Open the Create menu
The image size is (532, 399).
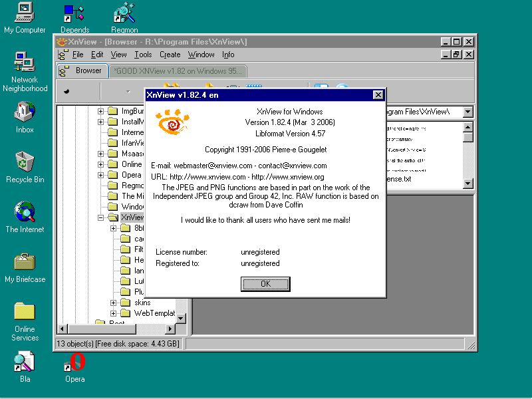click(170, 55)
